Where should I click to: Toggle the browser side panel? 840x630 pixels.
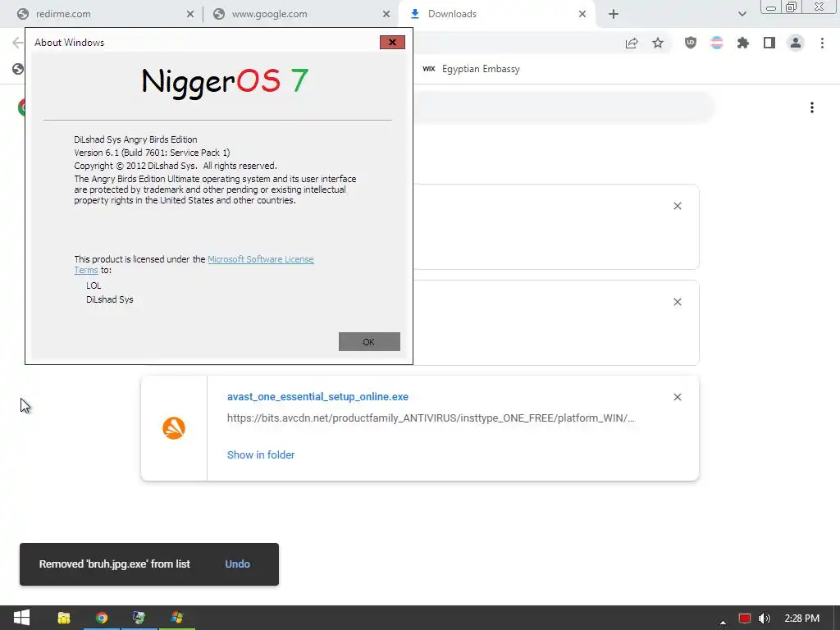769,43
